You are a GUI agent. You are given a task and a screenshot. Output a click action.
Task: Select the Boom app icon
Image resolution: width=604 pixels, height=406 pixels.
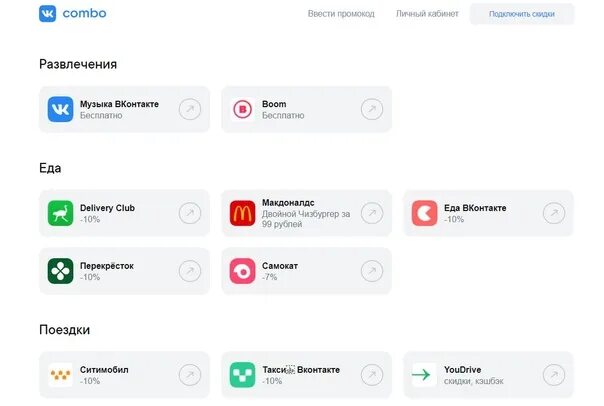242,109
